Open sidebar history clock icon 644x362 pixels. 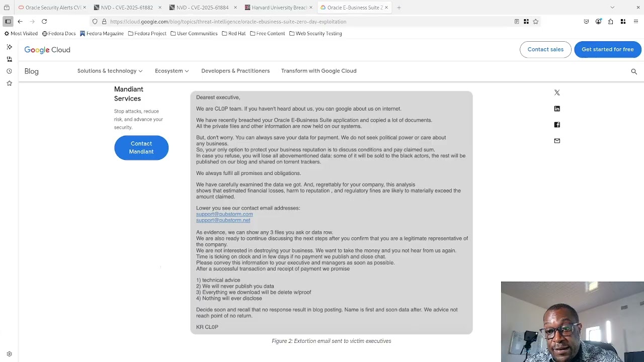click(x=9, y=71)
